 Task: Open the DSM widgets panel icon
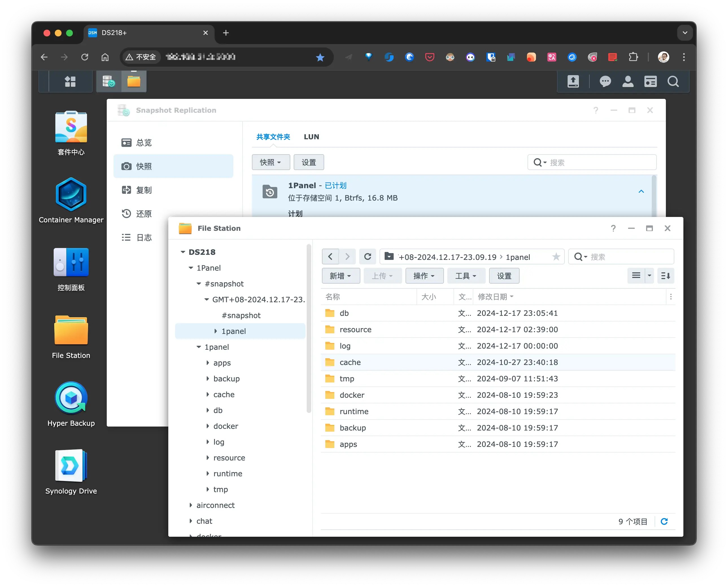tap(650, 81)
